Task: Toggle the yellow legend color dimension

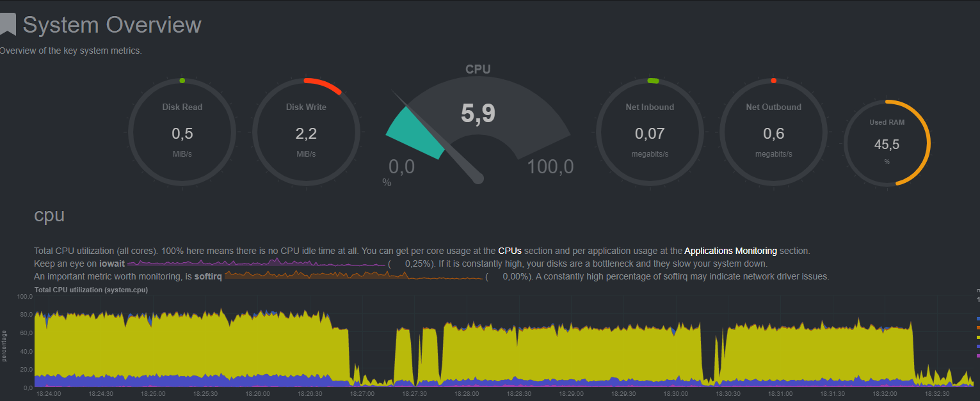Action: (x=977, y=336)
